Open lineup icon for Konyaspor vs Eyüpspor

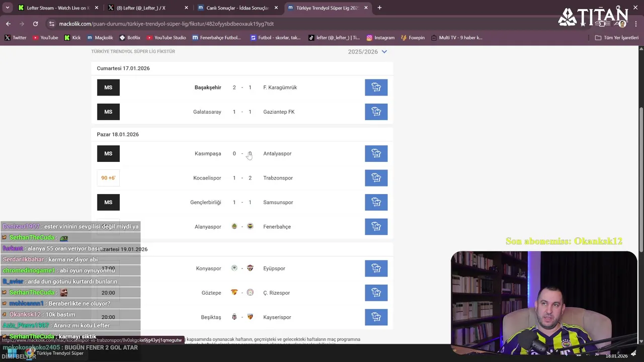coord(376,268)
